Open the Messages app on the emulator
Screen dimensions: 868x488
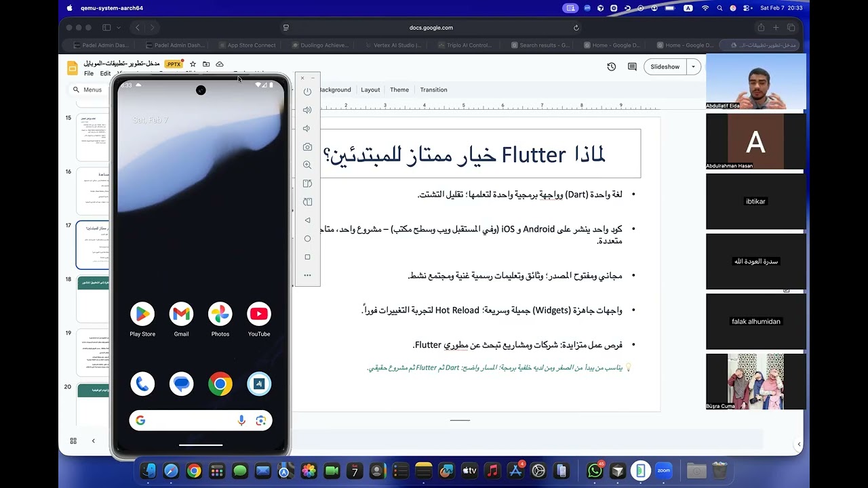pyautogui.click(x=181, y=384)
